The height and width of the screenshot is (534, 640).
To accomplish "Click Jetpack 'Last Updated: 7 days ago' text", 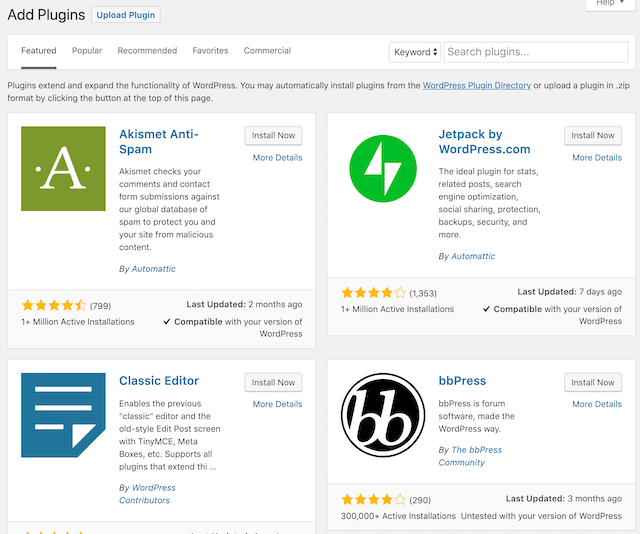I will pos(570,291).
